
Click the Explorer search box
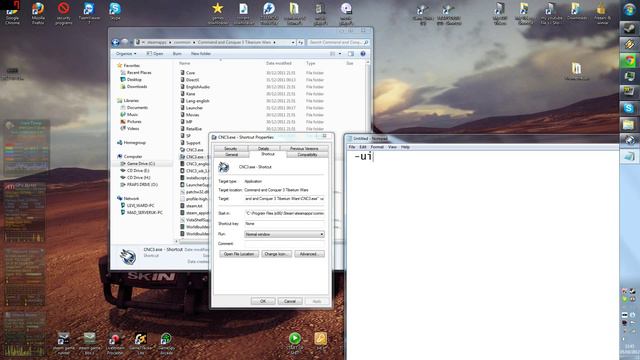pos(338,42)
